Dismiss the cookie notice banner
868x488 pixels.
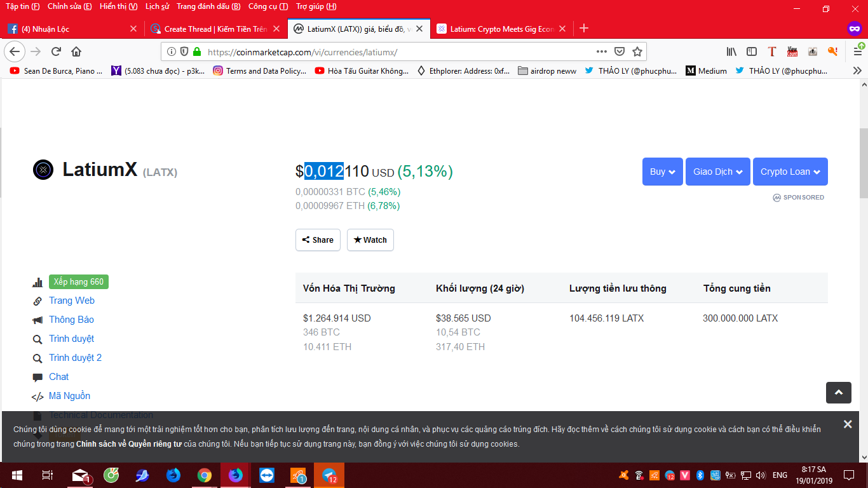(848, 424)
